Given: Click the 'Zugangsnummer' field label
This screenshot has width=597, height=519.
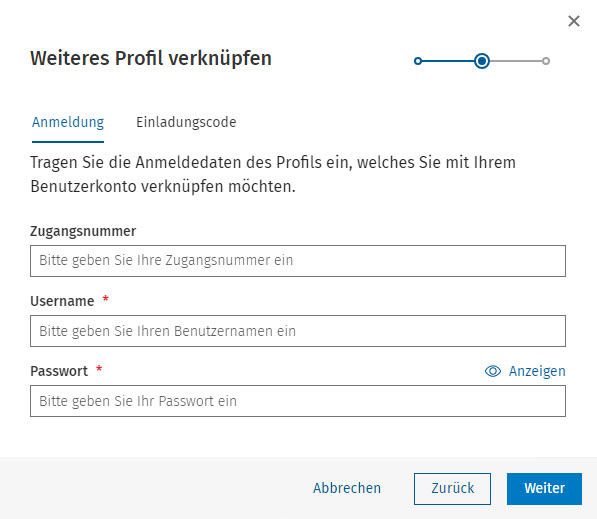Looking at the screenshot, I should tap(83, 231).
